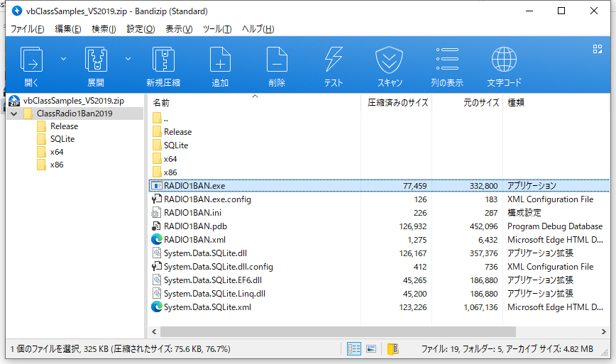Click the archive info icon in status bar
Screen dimensions: 616x364
coord(393,348)
